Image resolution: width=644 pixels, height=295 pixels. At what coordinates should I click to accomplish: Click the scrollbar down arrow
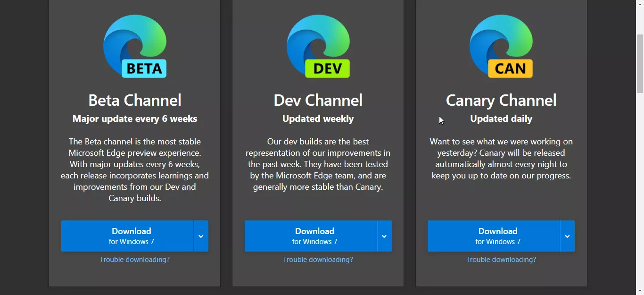640,291
